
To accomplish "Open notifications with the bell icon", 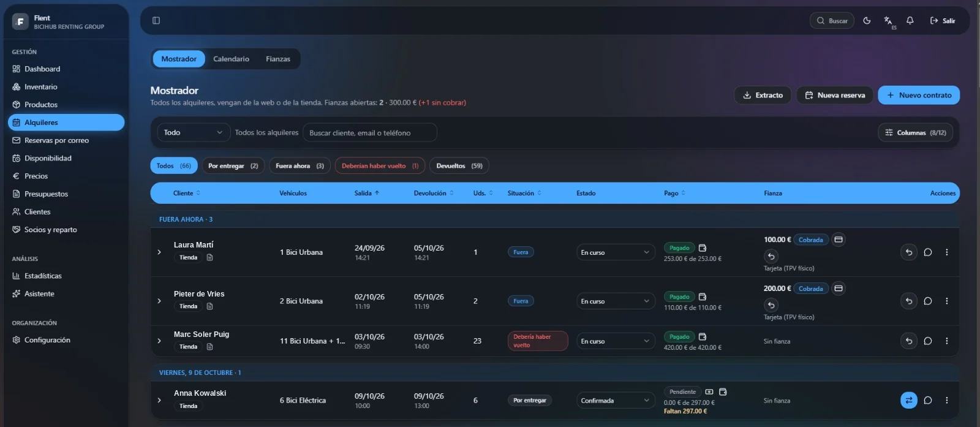I will tap(910, 21).
